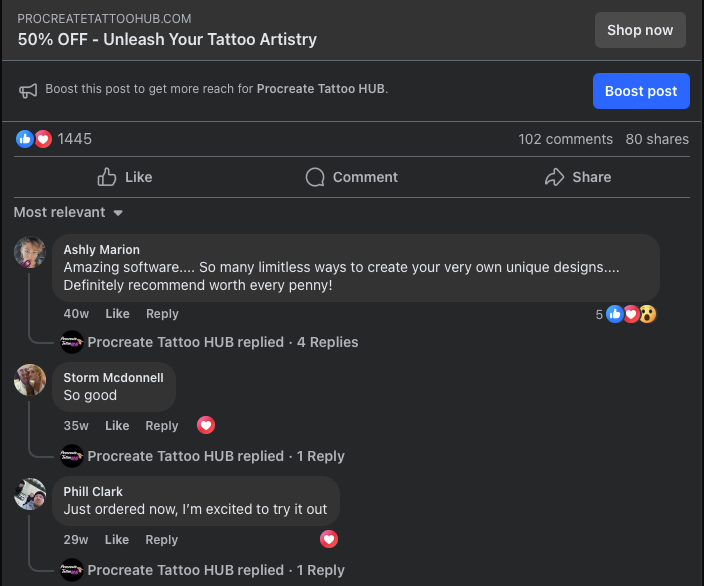Click Phill Clark's avatar image
This screenshot has height=586, width=704.
(x=30, y=494)
